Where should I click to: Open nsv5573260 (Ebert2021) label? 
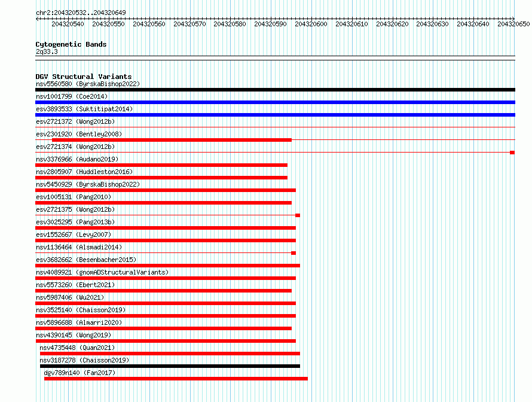click(75, 285)
